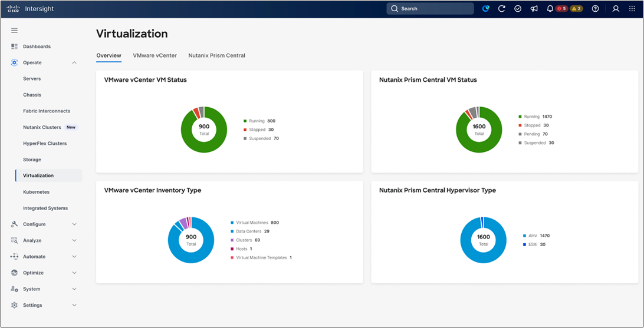Click the refresh icon in top bar
The image size is (644, 328).
click(x=501, y=9)
